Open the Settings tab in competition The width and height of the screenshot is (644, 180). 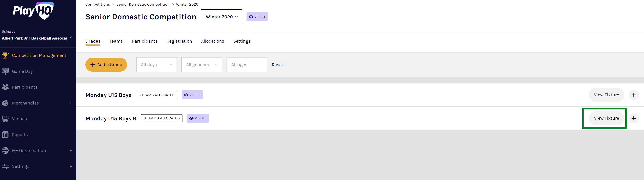pos(242,41)
